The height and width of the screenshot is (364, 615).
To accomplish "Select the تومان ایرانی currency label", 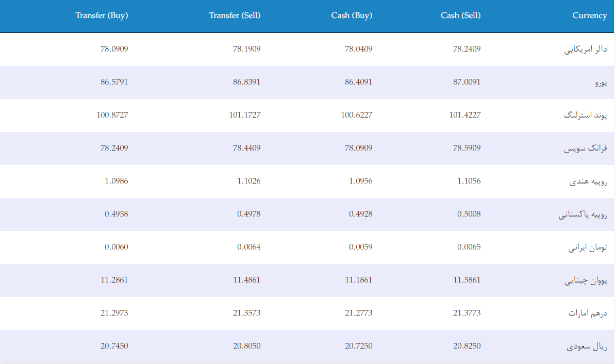I will (588, 247).
